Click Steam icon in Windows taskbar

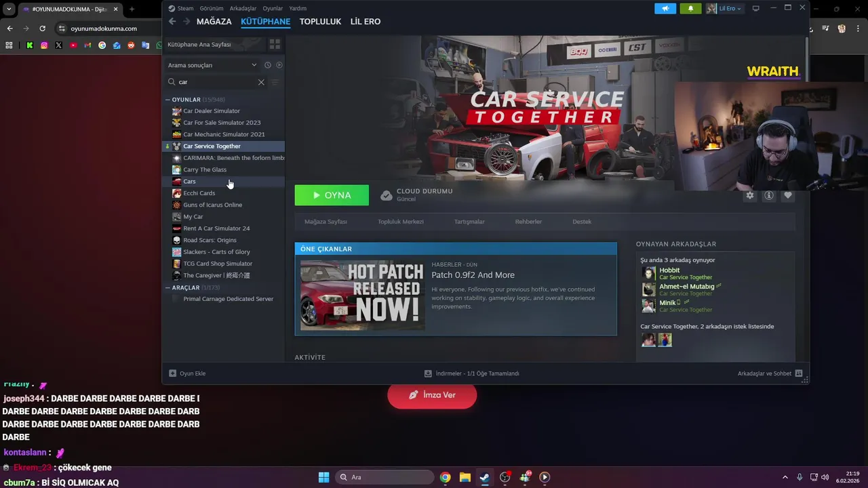coord(484,477)
